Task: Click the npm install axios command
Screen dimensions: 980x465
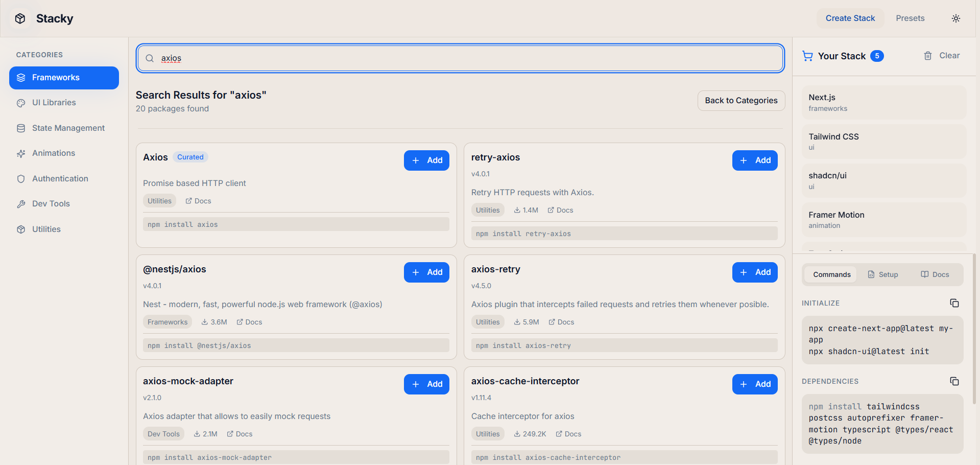Action: pyautogui.click(x=296, y=224)
